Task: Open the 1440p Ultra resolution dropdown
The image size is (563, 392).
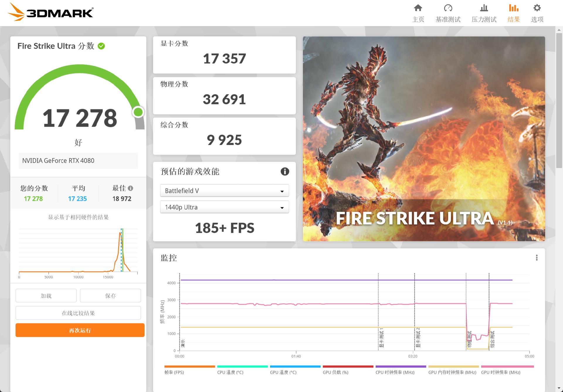Action: pos(224,207)
